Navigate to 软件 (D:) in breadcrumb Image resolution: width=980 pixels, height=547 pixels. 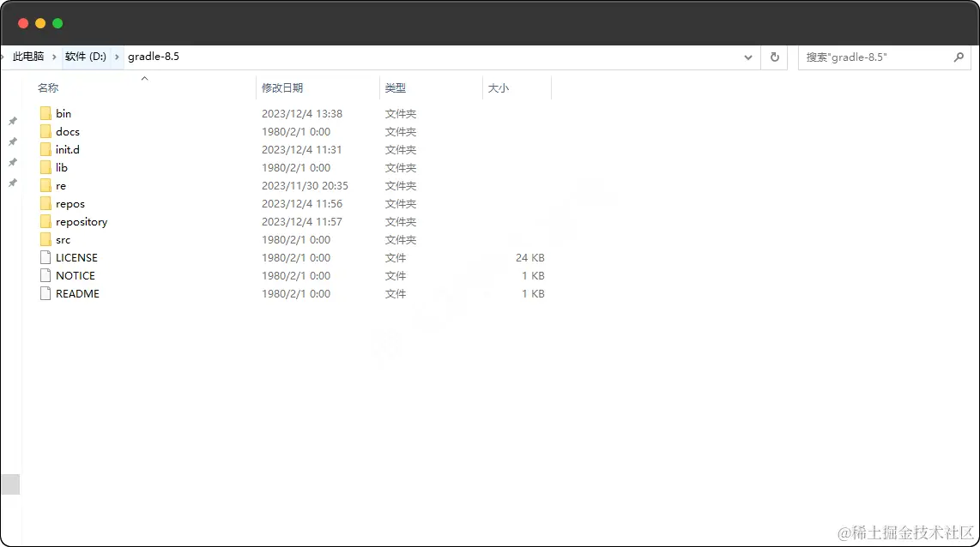click(86, 57)
